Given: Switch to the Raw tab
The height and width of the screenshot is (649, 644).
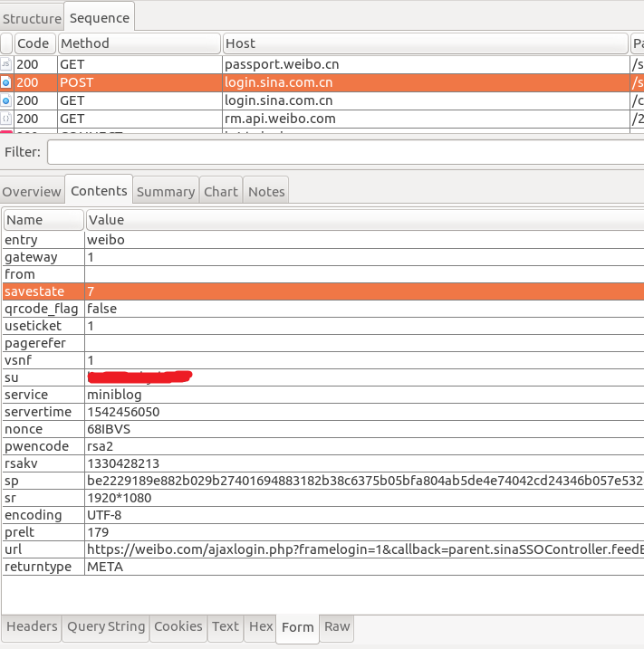Looking at the screenshot, I should [x=337, y=626].
